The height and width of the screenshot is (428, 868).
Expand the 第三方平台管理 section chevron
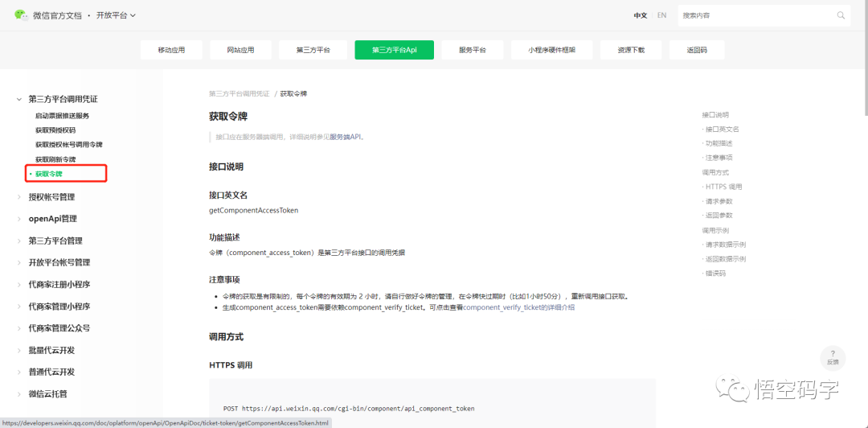click(x=18, y=241)
